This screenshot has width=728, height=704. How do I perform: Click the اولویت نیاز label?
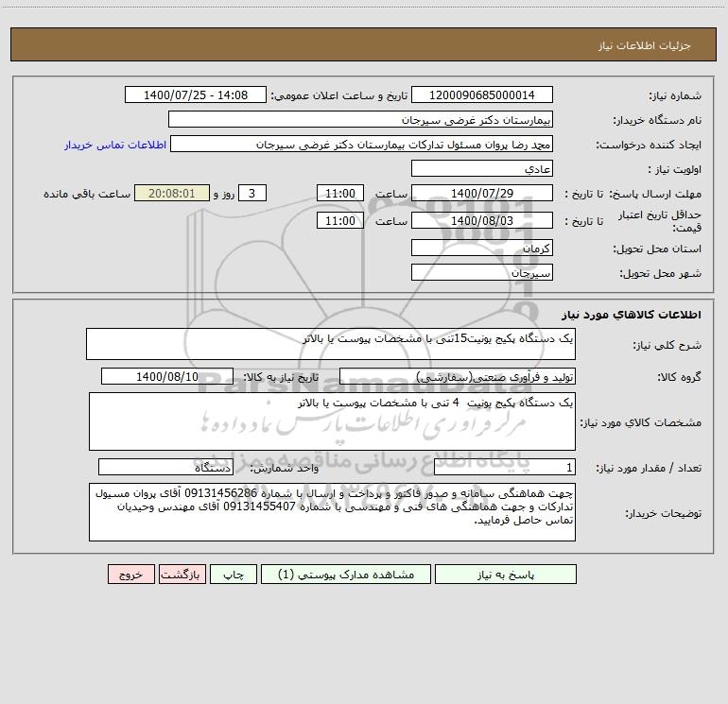(x=675, y=169)
